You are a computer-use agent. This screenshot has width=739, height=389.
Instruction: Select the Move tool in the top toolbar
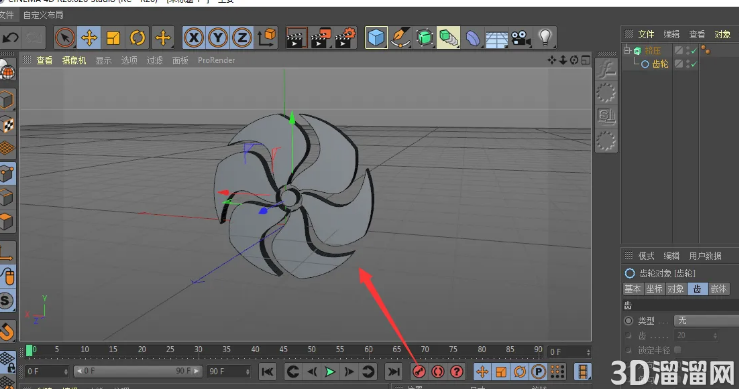(89, 38)
